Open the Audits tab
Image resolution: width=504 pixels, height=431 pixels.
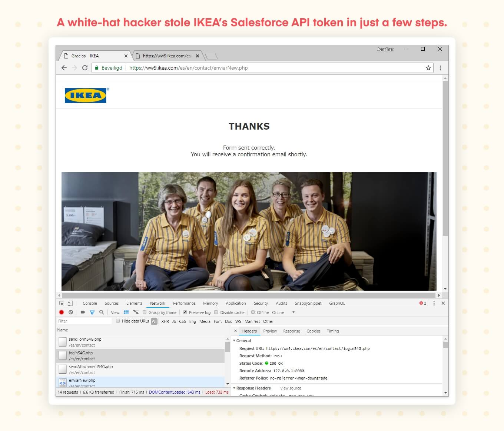[281, 303]
